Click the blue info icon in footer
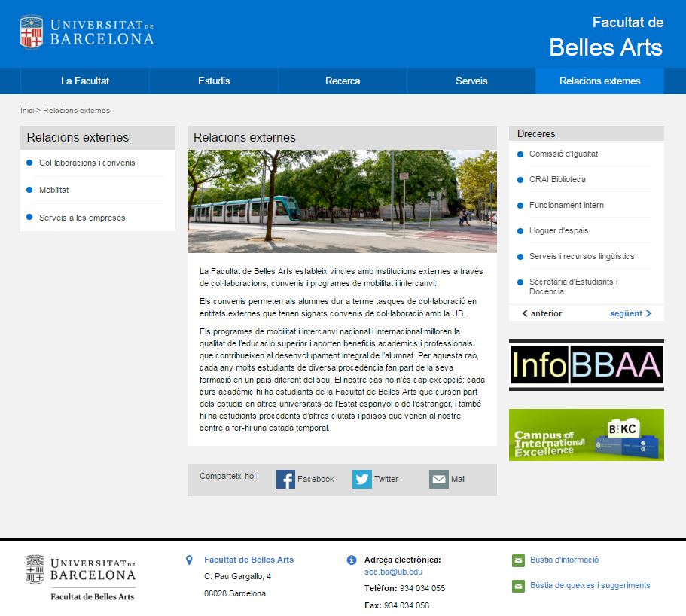The height and width of the screenshot is (616, 686). (x=351, y=560)
